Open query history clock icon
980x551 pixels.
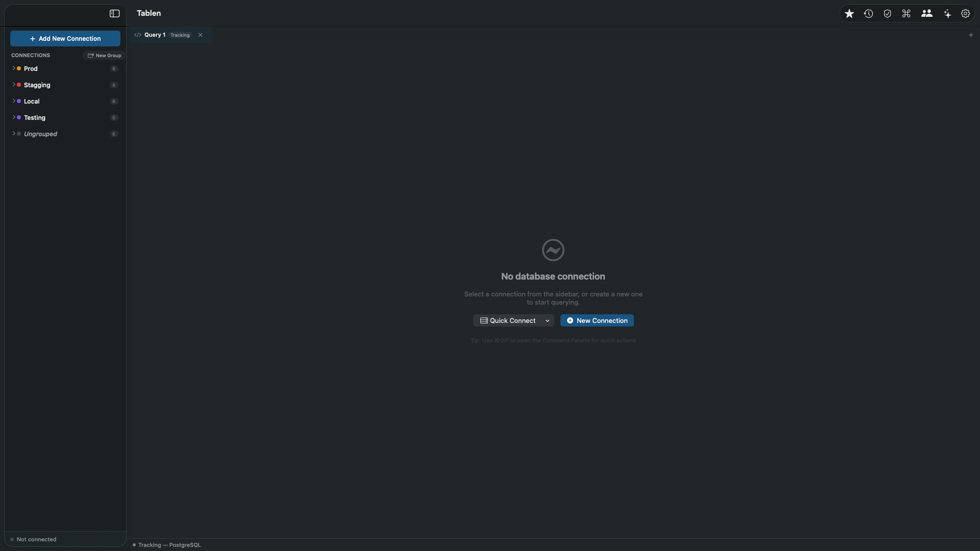868,14
